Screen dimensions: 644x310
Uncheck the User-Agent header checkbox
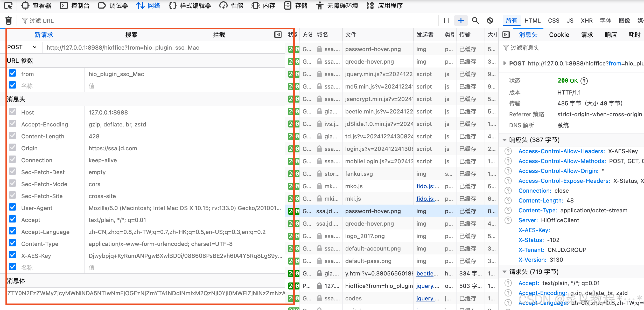[12, 207]
